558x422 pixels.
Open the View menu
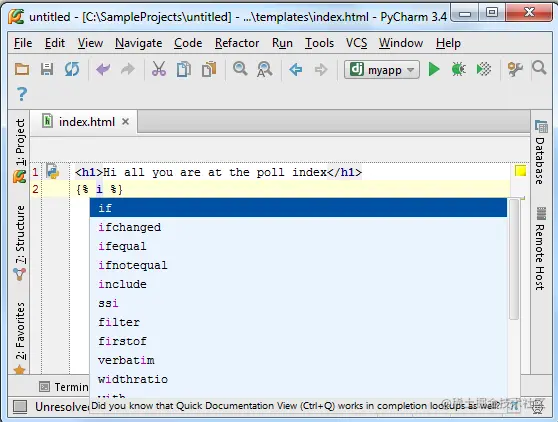[x=90, y=43]
